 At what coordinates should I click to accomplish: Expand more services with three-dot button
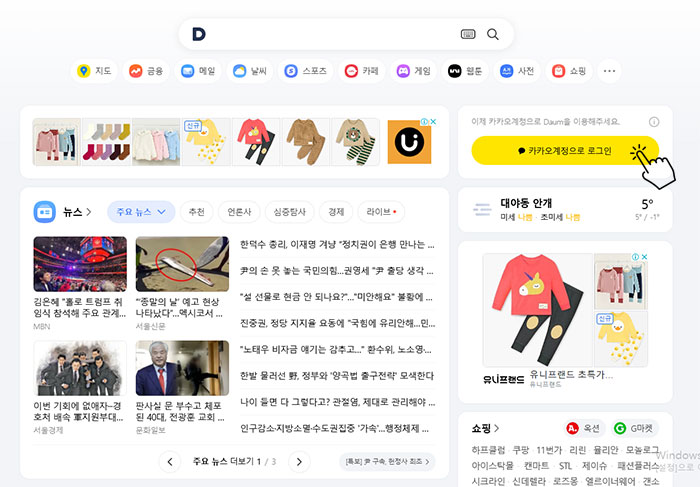[x=609, y=71]
